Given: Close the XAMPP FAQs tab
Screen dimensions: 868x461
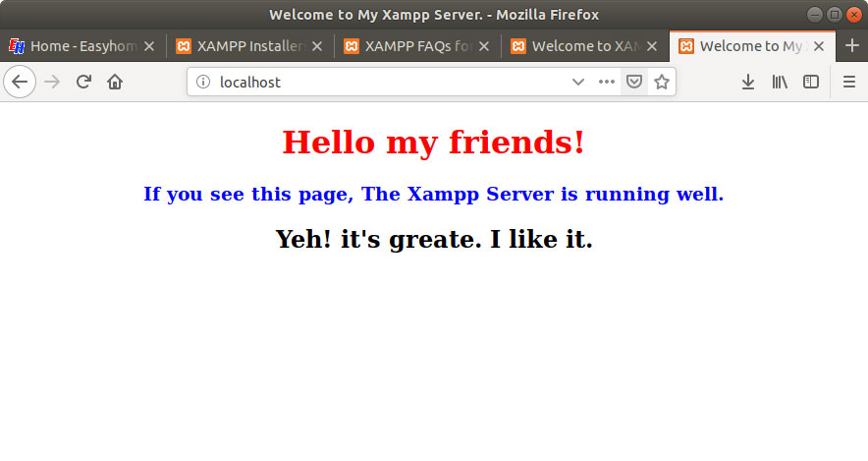Looking at the screenshot, I should pyautogui.click(x=484, y=46).
